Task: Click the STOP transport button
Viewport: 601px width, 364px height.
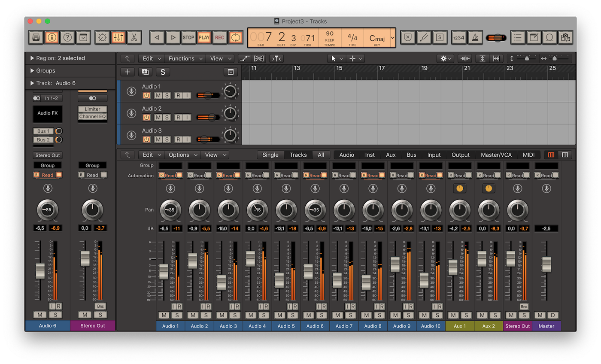Action: pos(188,37)
